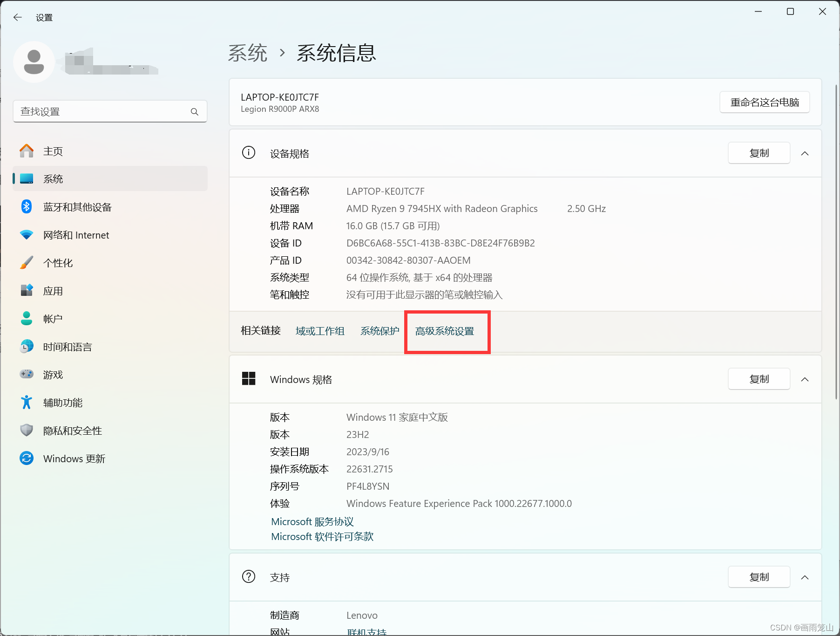Click the manufacturer value Lenovo
840x636 pixels.
coord(362,615)
